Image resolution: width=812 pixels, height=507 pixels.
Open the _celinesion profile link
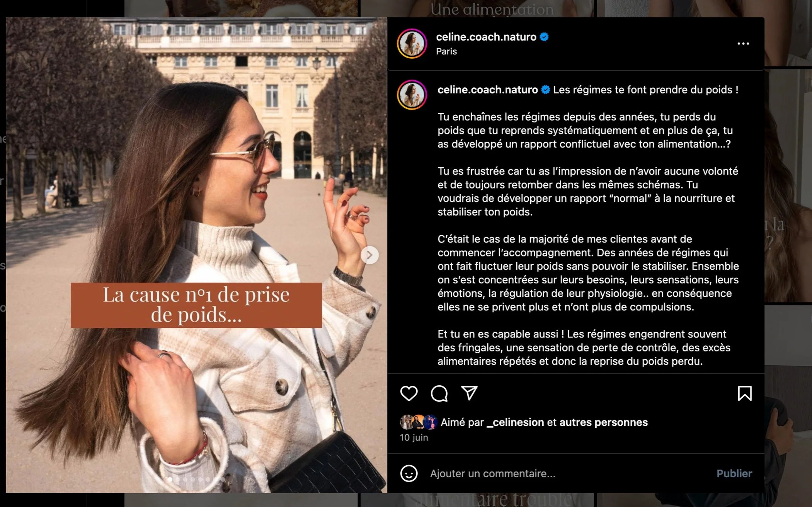pyautogui.click(x=515, y=422)
